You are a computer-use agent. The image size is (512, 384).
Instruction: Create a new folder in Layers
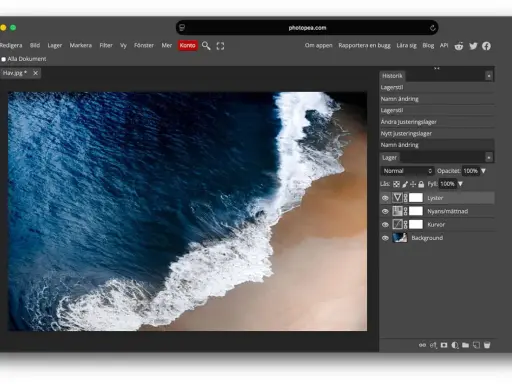point(465,345)
